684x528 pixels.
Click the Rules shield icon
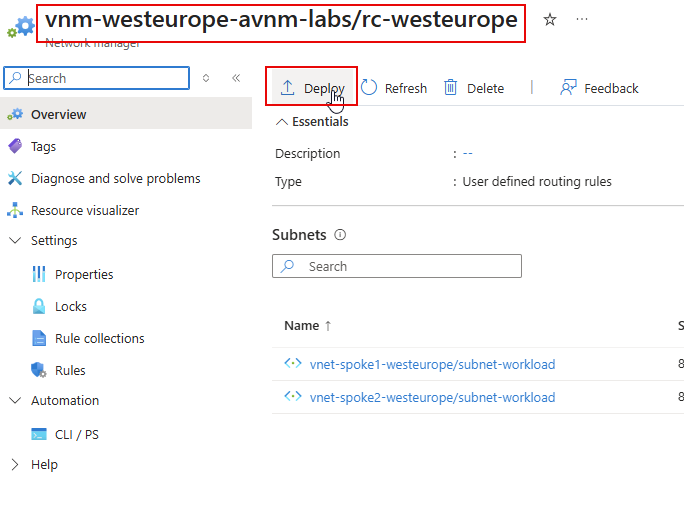tap(39, 370)
